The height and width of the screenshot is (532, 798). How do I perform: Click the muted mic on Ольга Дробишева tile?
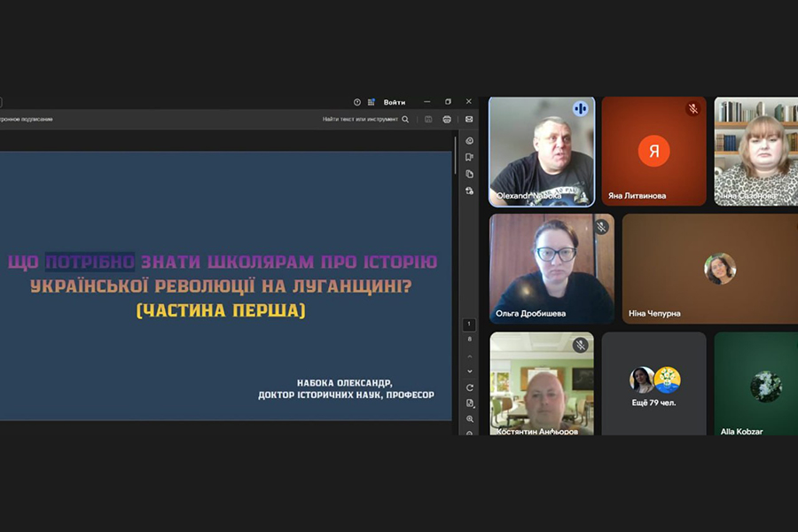[x=601, y=227]
